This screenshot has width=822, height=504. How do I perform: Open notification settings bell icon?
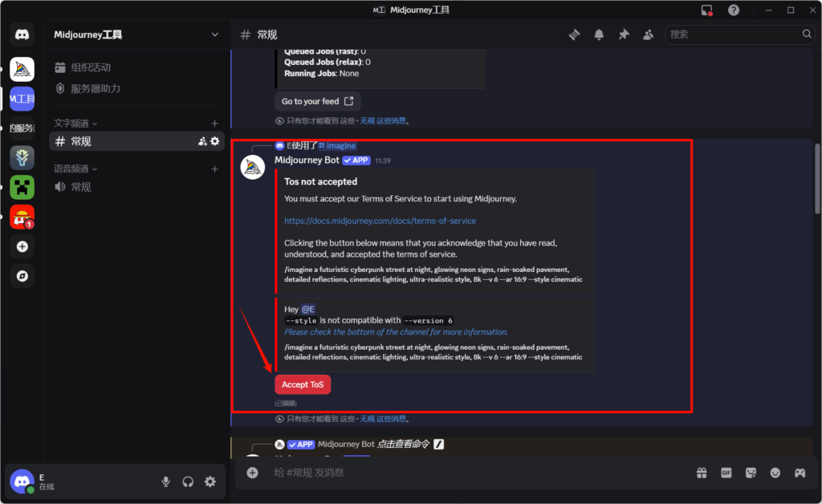click(599, 35)
